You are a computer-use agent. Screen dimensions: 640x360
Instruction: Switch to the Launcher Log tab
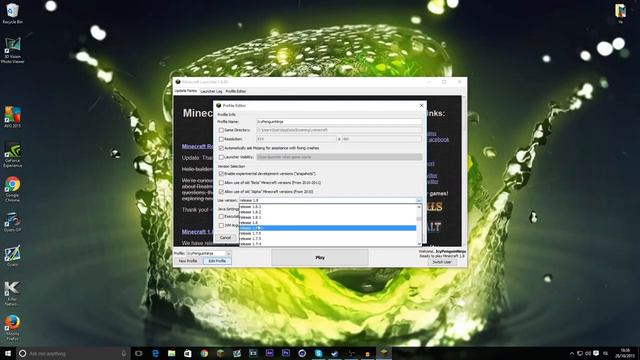pos(211,91)
